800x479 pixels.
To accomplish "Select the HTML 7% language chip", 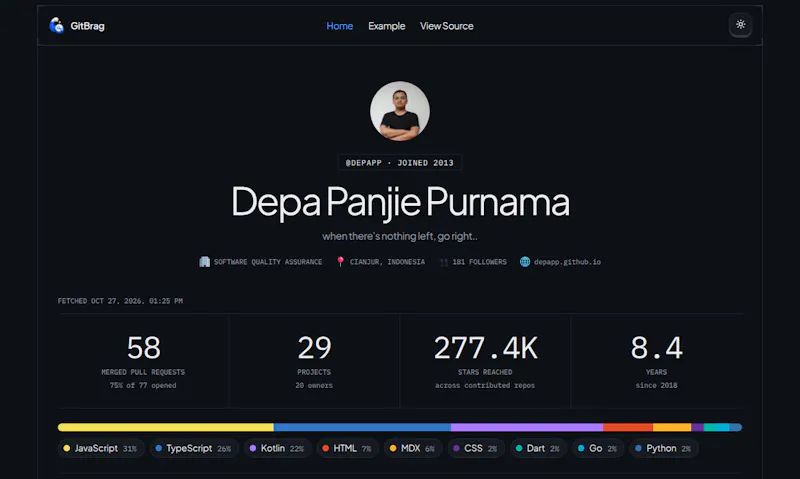I will click(347, 448).
